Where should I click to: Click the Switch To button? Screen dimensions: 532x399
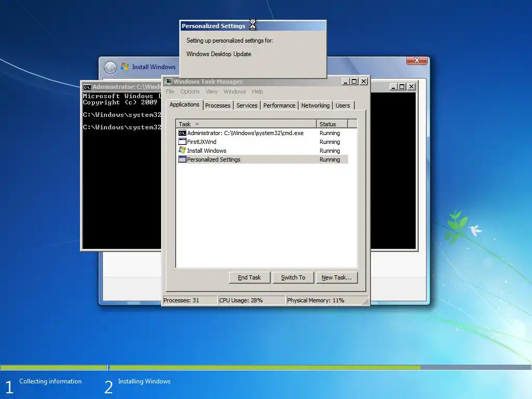click(293, 277)
